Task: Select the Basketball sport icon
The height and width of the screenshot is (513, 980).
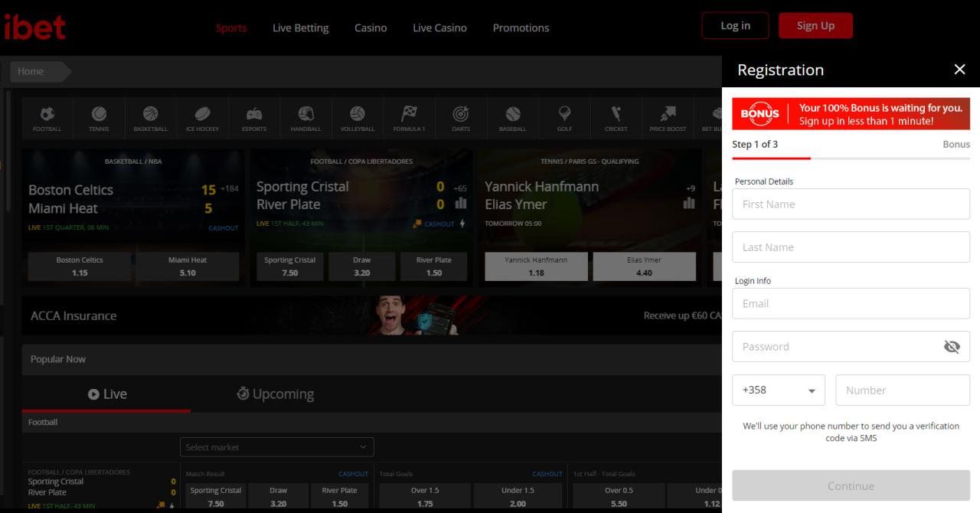Action: (x=150, y=118)
